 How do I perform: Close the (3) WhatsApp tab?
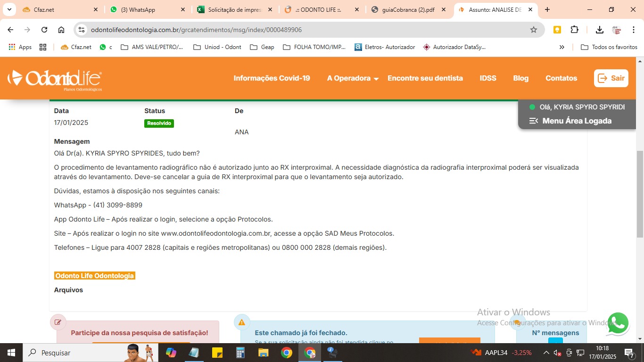pyautogui.click(x=183, y=9)
